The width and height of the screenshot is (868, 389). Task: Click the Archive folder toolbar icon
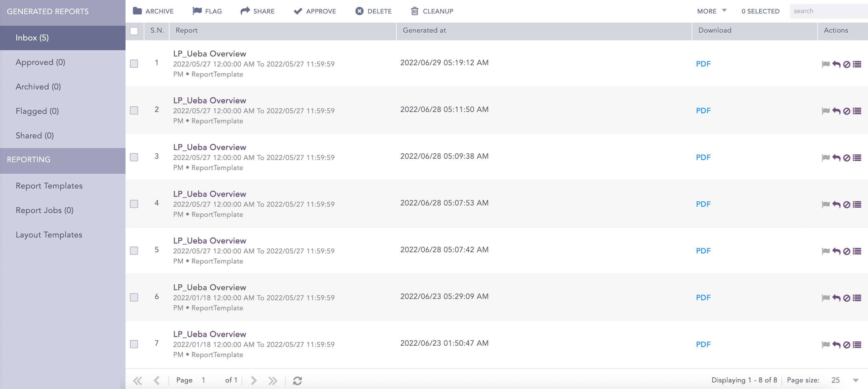pos(137,11)
